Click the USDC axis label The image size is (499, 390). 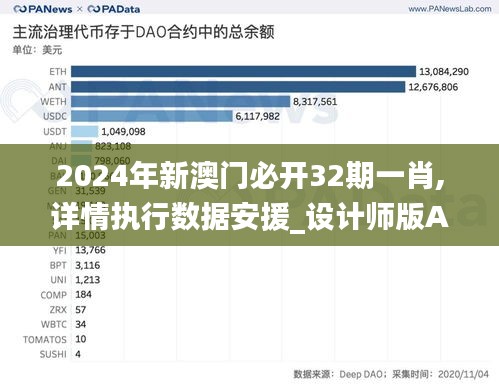point(55,116)
